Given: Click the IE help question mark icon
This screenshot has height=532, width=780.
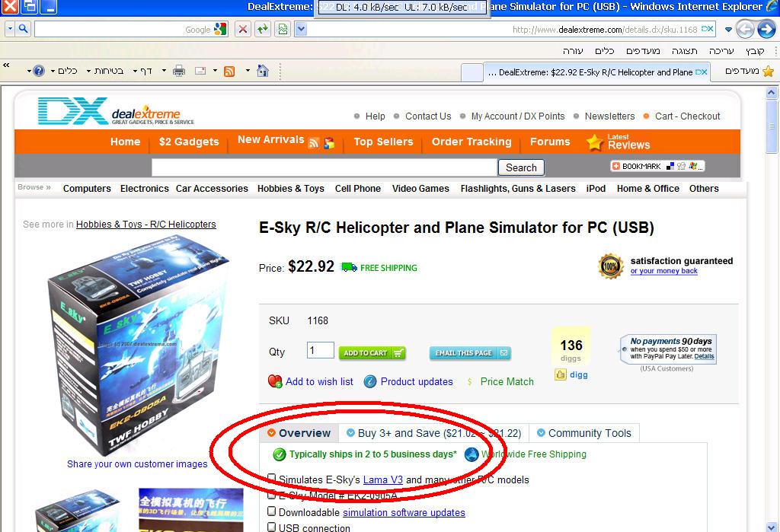Looking at the screenshot, I should 40,71.
